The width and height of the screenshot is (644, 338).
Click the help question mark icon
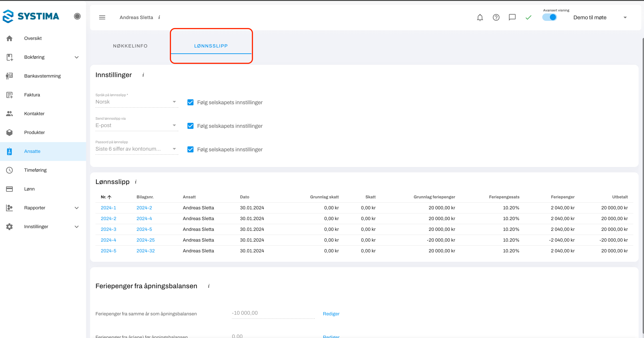496,17
